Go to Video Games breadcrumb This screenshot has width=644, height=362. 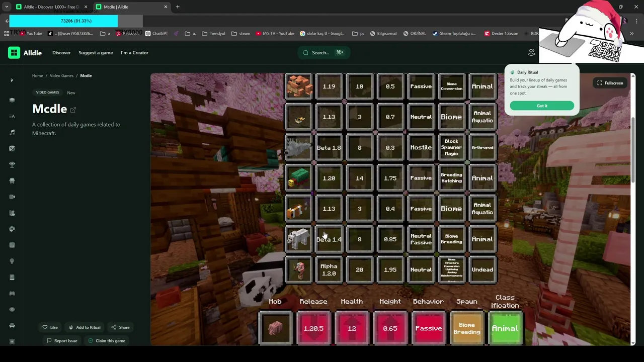pos(61,76)
